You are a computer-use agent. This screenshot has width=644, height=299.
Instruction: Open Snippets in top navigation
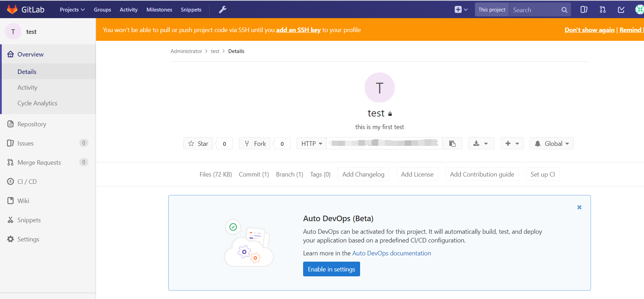[191, 10]
